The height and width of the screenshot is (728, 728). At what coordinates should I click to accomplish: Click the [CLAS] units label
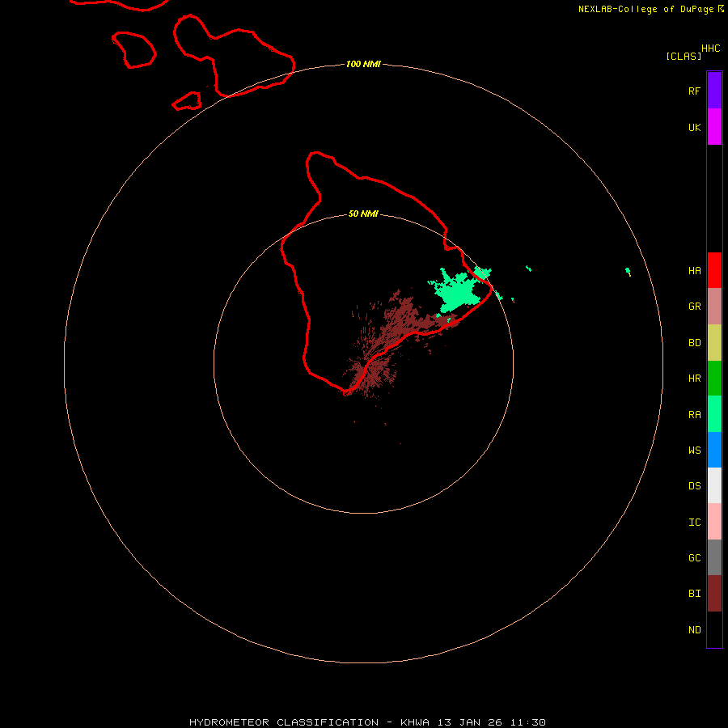(x=684, y=56)
